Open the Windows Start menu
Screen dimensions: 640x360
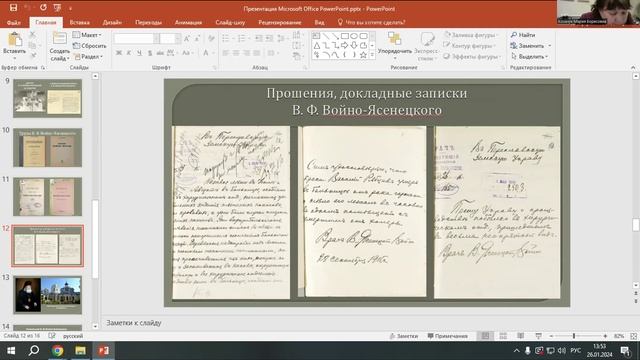click(x=11, y=351)
